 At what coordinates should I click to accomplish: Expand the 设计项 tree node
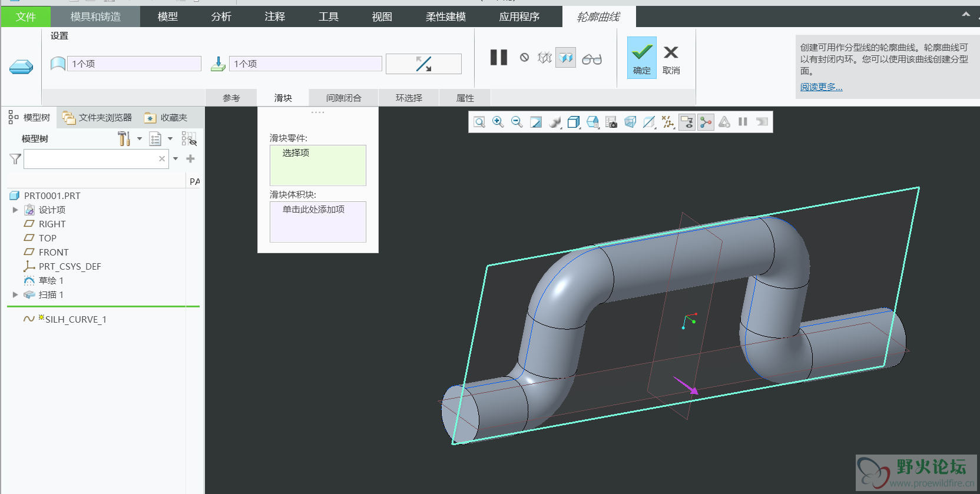click(15, 210)
